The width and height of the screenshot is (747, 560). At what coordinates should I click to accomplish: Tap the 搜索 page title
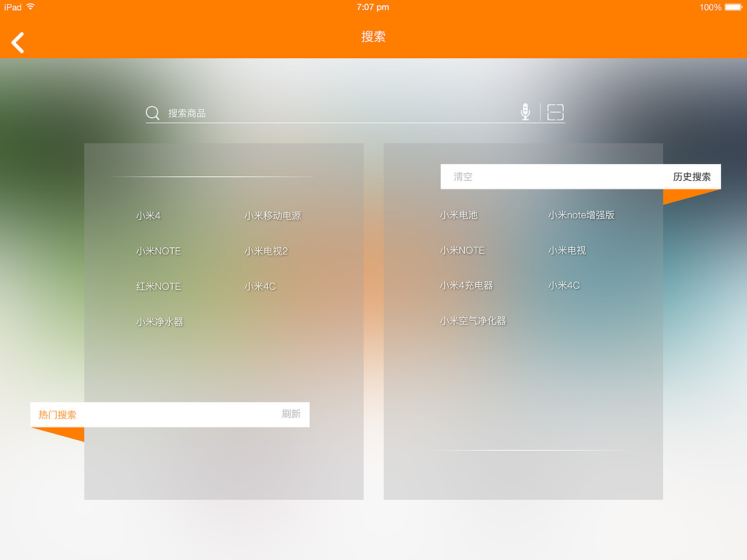[373, 37]
